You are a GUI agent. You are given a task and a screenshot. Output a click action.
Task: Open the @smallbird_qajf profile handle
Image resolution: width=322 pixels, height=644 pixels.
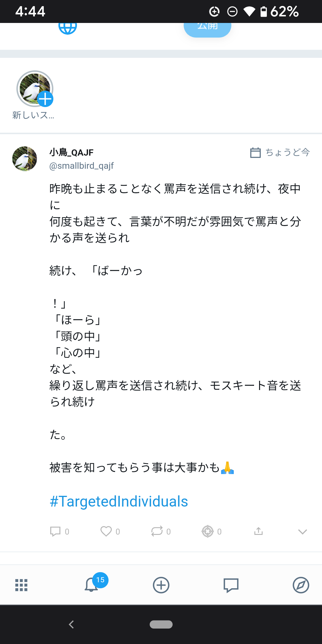81,166
